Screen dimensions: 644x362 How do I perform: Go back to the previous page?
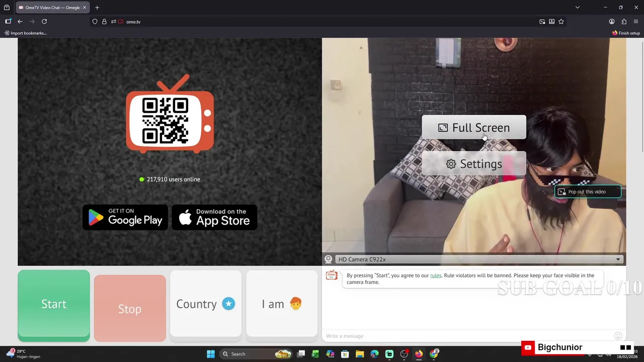[20, 22]
